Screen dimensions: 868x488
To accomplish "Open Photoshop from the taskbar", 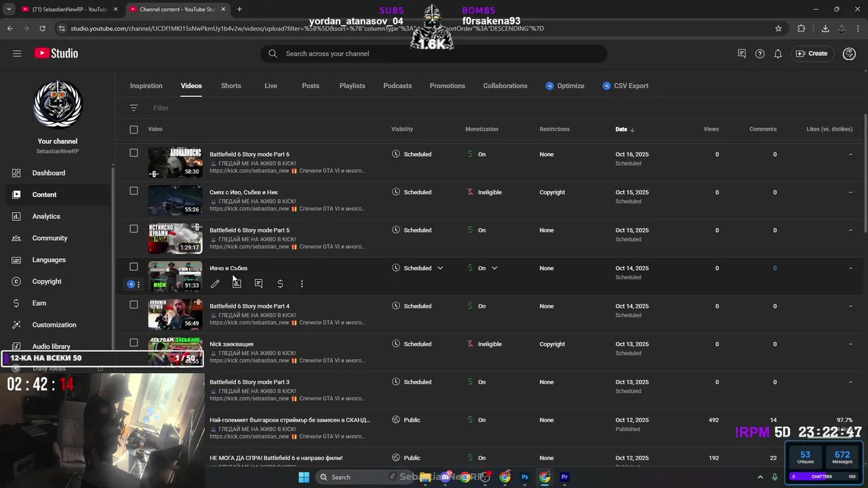I will pos(525,477).
